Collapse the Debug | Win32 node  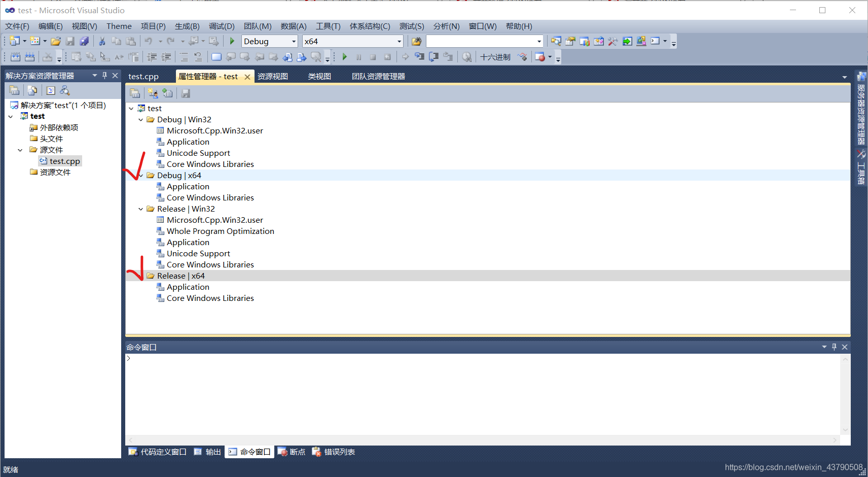pyautogui.click(x=141, y=120)
